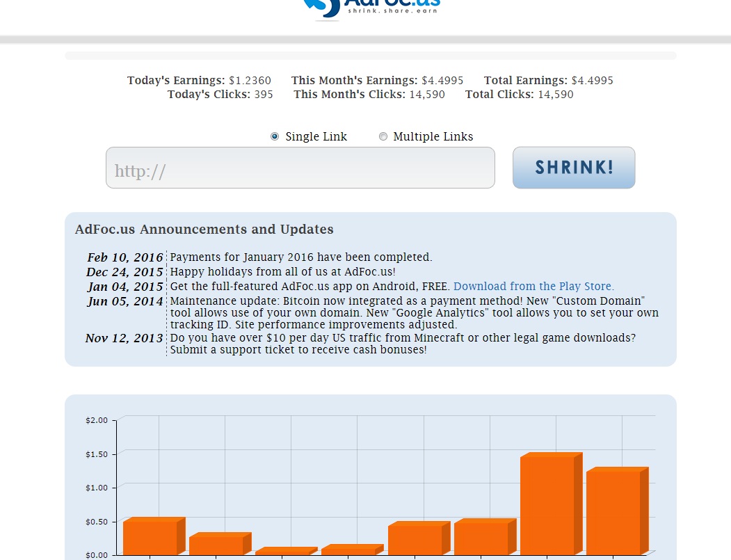Click the last orange bar near $1.24
The image size is (731, 560).
[x=617, y=511]
